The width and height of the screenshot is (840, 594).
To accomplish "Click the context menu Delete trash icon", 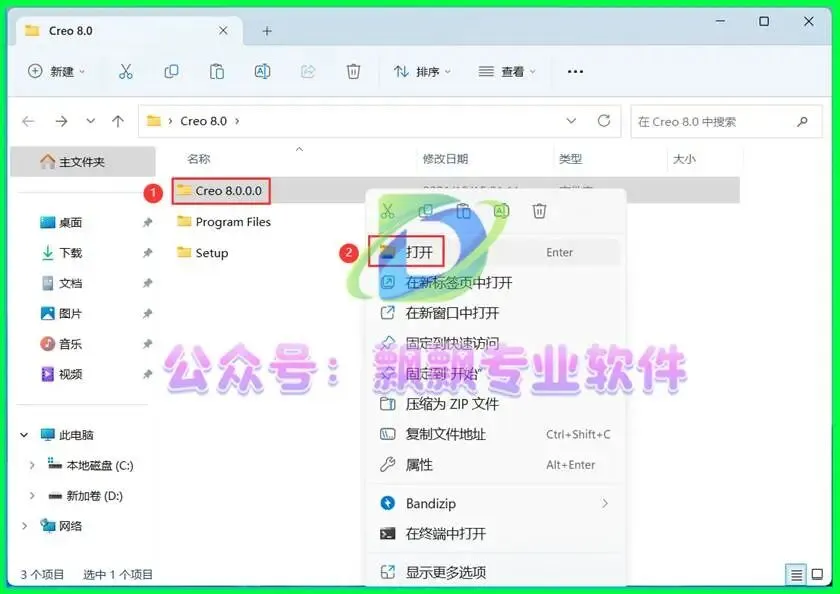I will tap(539, 211).
